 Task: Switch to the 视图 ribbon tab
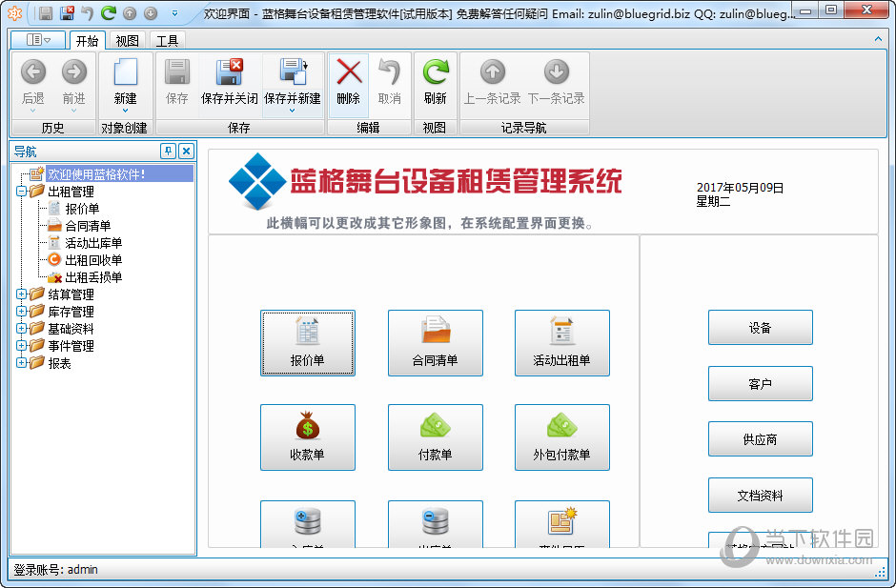click(x=127, y=41)
